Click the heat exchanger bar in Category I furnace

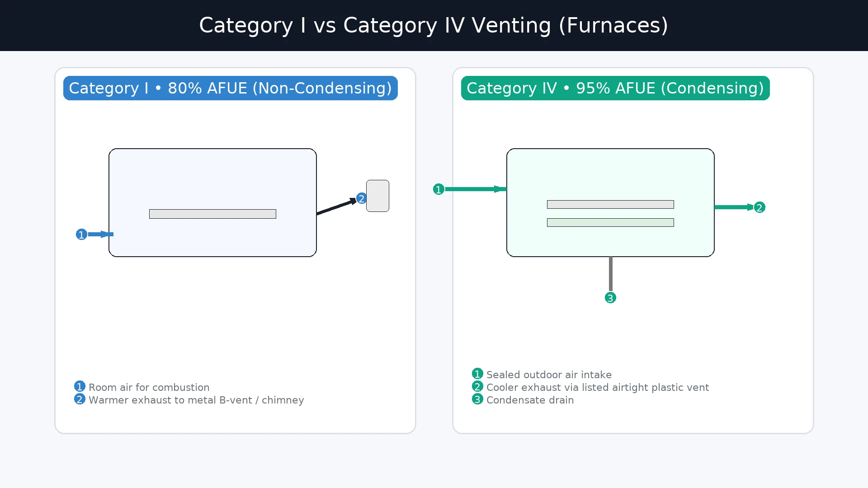tap(212, 214)
